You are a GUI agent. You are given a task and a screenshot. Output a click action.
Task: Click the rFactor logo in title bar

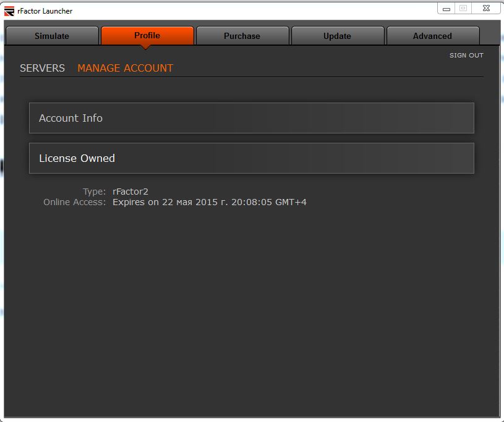(9, 11)
